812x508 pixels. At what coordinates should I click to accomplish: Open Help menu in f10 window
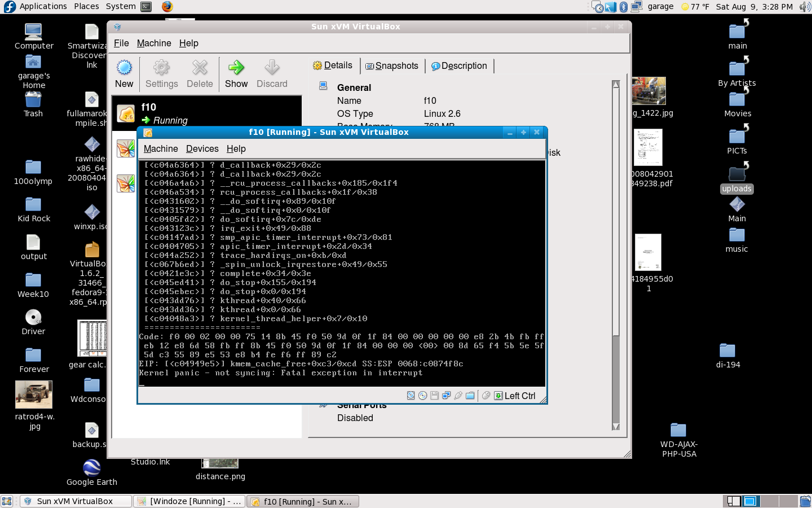[236, 148]
